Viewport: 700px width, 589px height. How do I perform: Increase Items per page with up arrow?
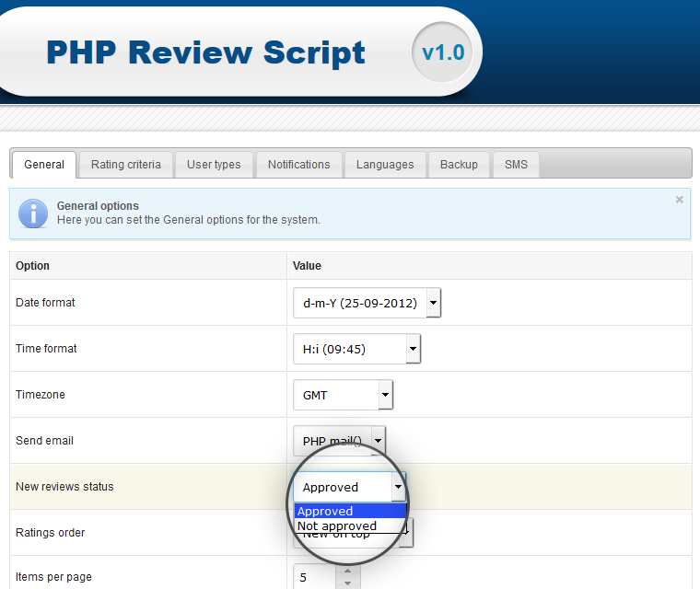348,571
